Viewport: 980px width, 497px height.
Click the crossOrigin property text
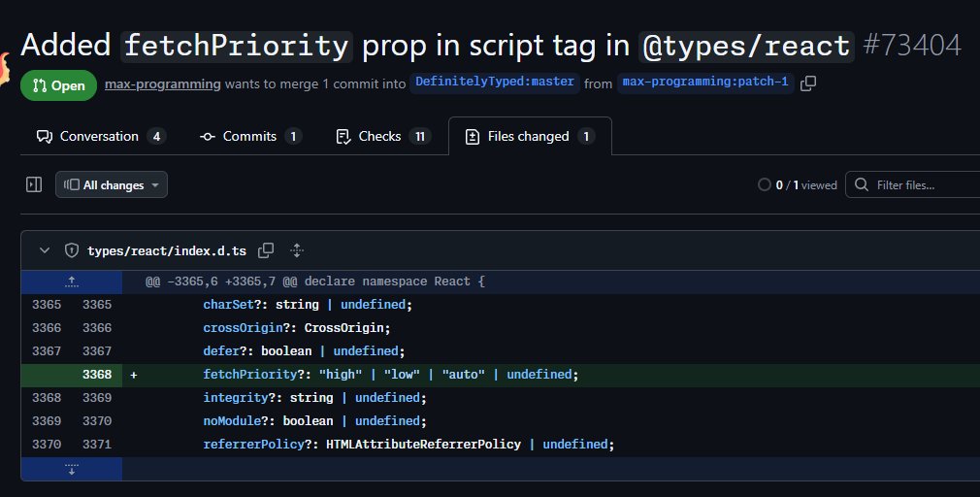[243, 328]
